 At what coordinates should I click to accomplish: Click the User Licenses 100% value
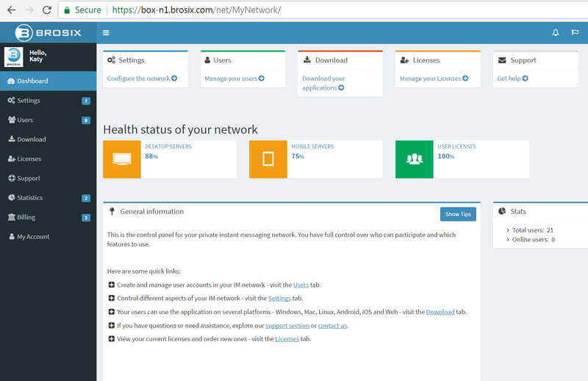click(446, 156)
